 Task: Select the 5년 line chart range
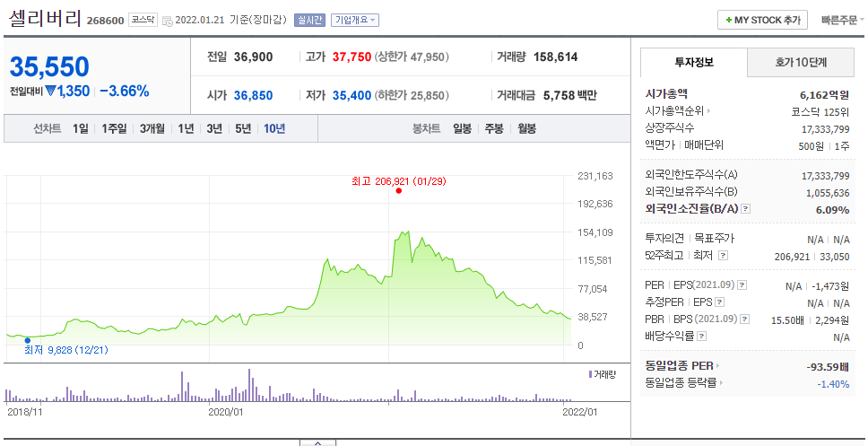[243, 128]
